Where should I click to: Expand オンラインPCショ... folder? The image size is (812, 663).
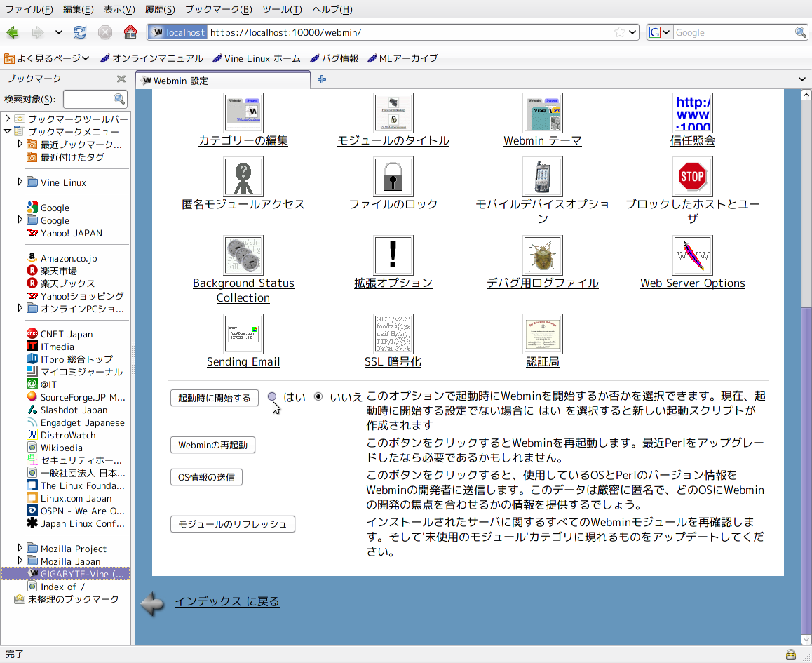20,308
